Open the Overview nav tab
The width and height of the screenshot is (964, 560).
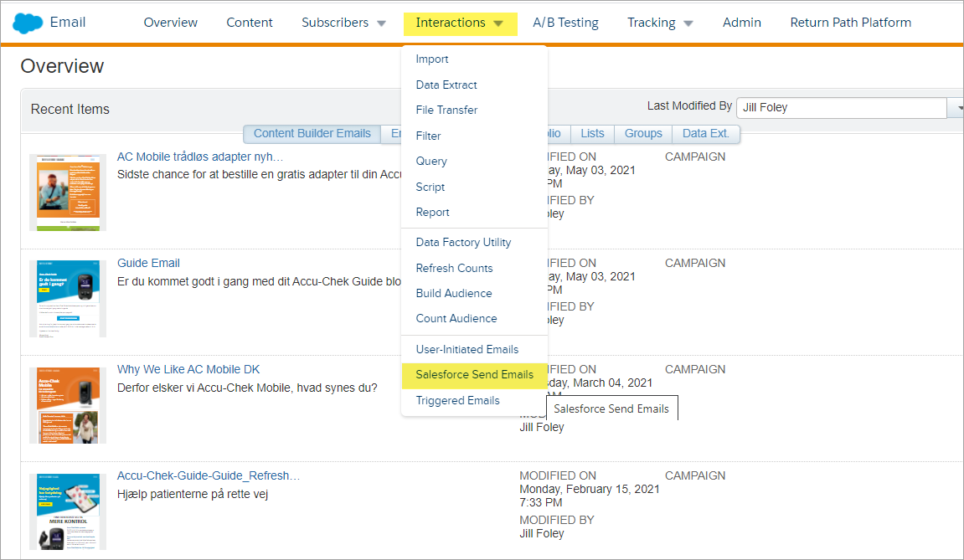170,23
